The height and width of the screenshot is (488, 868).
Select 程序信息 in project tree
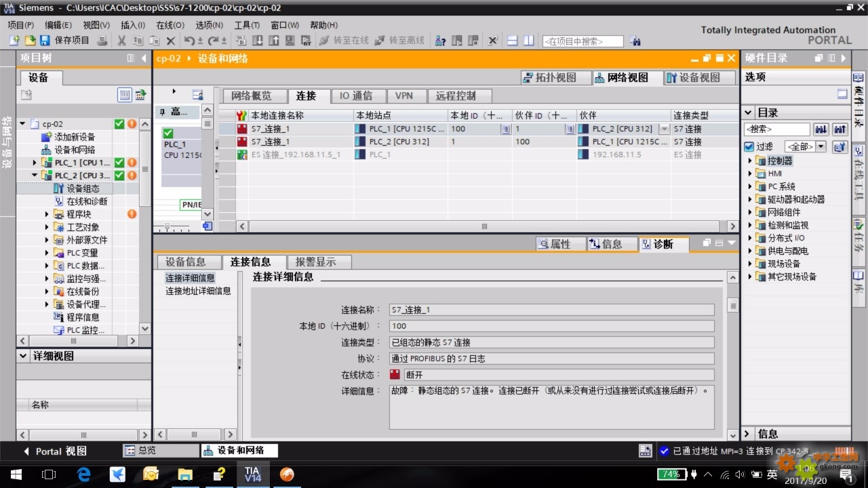(83, 317)
